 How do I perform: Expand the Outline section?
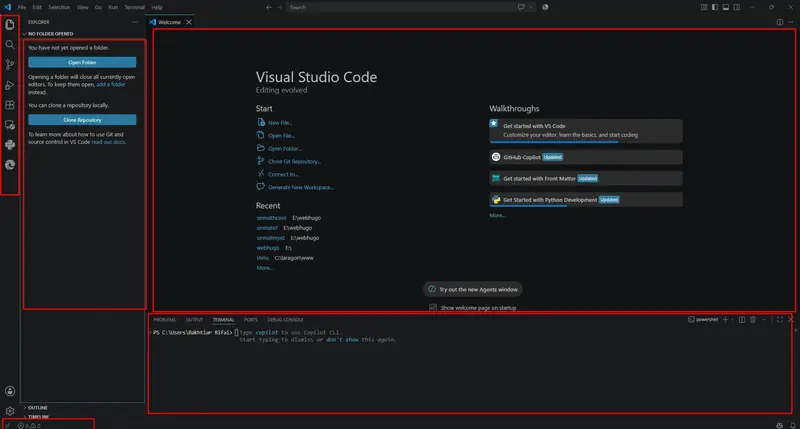[38, 408]
